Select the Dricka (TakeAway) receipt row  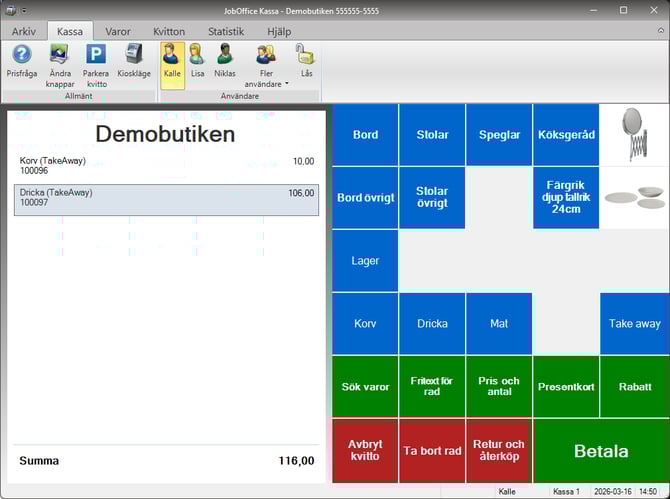tap(166, 199)
